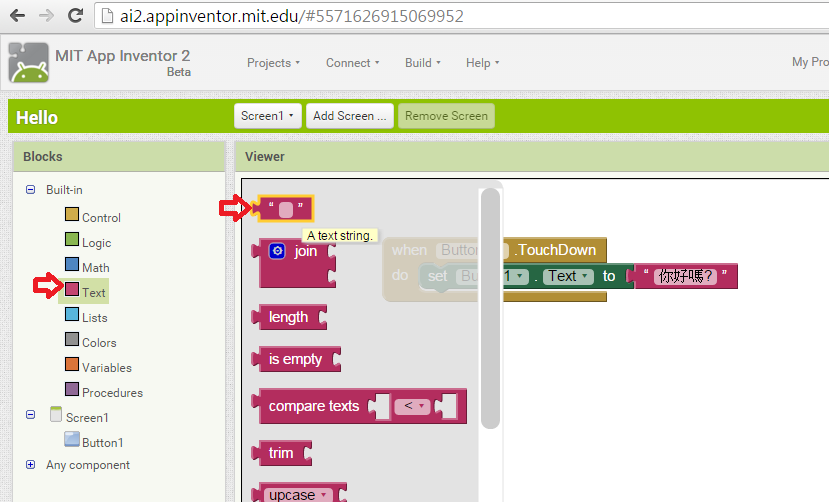The image size is (829, 502).
Task: Click the trim text block
Action: [282, 453]
